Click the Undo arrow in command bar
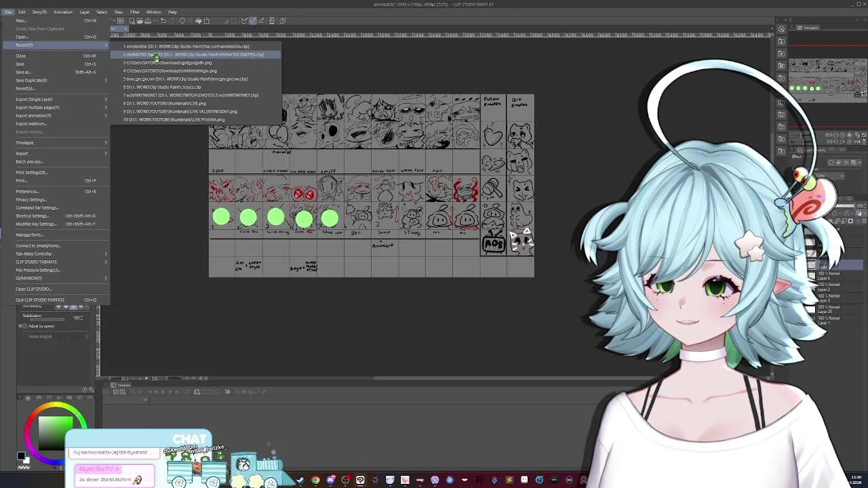This screenshot has width=868, height=488. click(x=163, y=20)
